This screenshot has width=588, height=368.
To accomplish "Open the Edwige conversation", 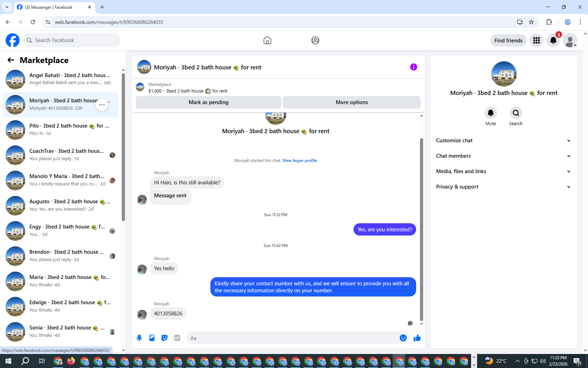I will (x=60, y=306).
